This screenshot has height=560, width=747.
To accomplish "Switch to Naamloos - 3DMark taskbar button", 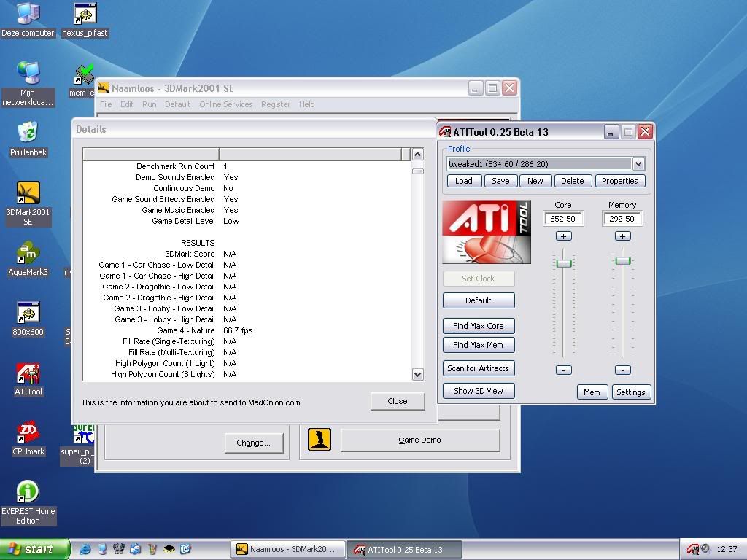I will 287,549.
